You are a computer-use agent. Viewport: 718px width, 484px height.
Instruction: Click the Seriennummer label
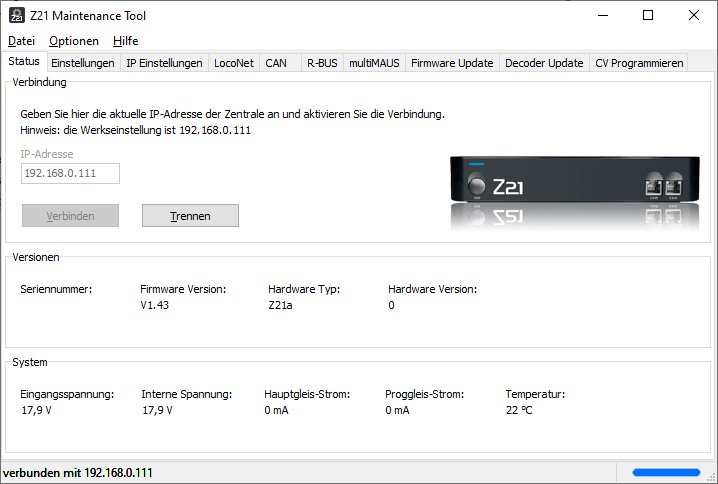pyautogui.click(x=56, y=289)
